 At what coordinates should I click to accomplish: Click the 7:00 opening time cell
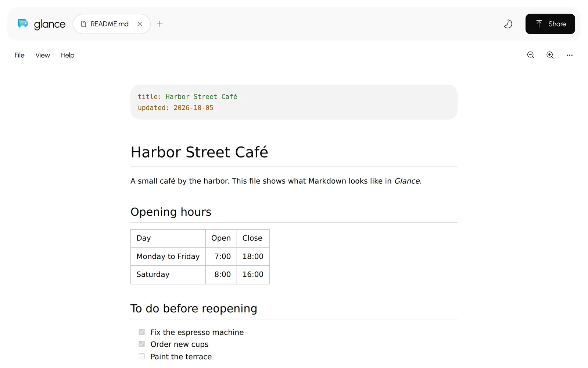(x=221, y=256)
